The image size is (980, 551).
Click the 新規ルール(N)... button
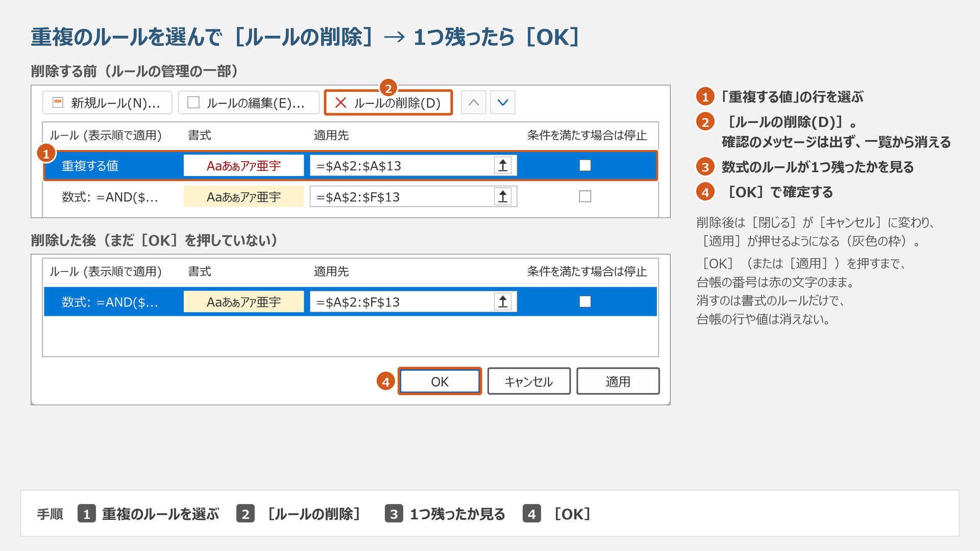coord(107,103)
